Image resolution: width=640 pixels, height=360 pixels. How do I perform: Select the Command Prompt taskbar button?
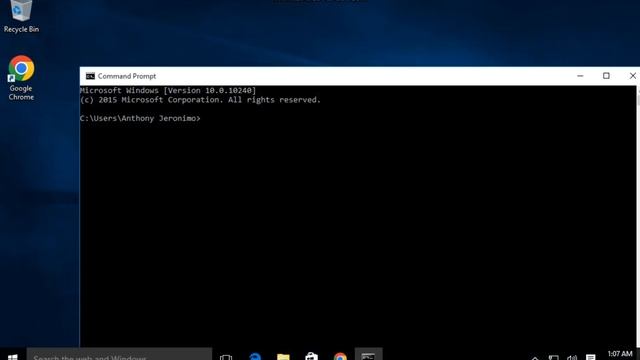(x=368, y=355)
